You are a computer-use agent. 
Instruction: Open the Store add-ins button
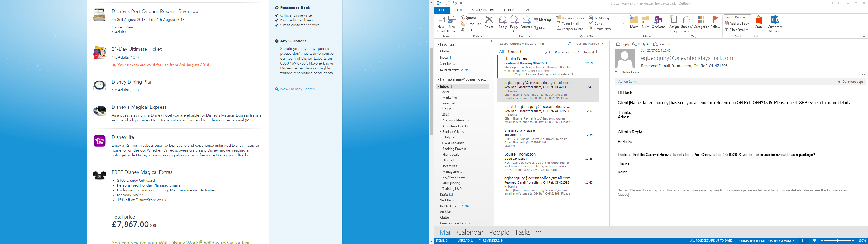759,23
